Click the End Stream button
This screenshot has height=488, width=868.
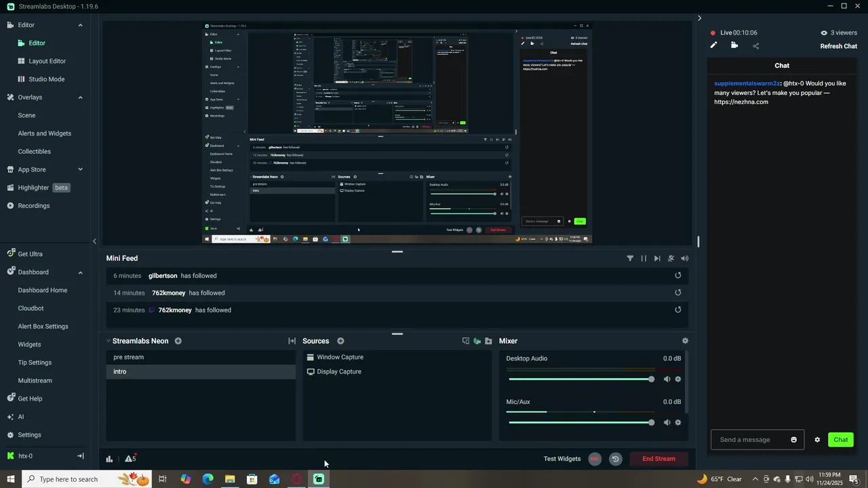(658, 459)
